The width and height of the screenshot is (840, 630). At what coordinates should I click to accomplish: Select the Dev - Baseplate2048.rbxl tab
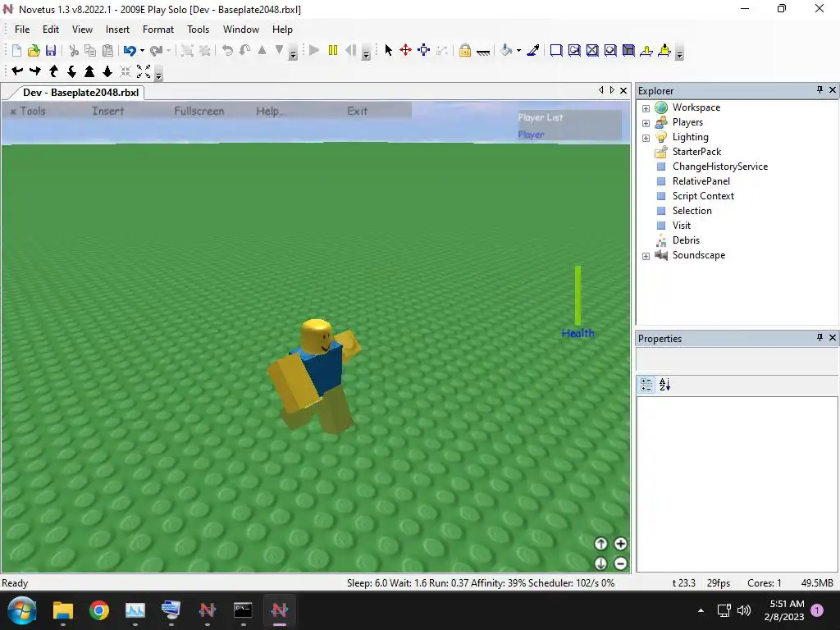pyautogui.click(x=80, y=92)
